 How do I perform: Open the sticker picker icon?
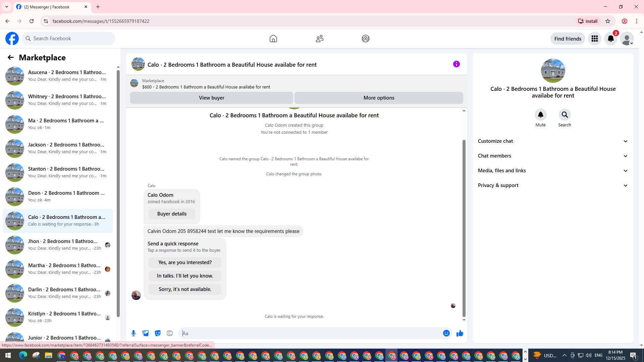point(158,333)
